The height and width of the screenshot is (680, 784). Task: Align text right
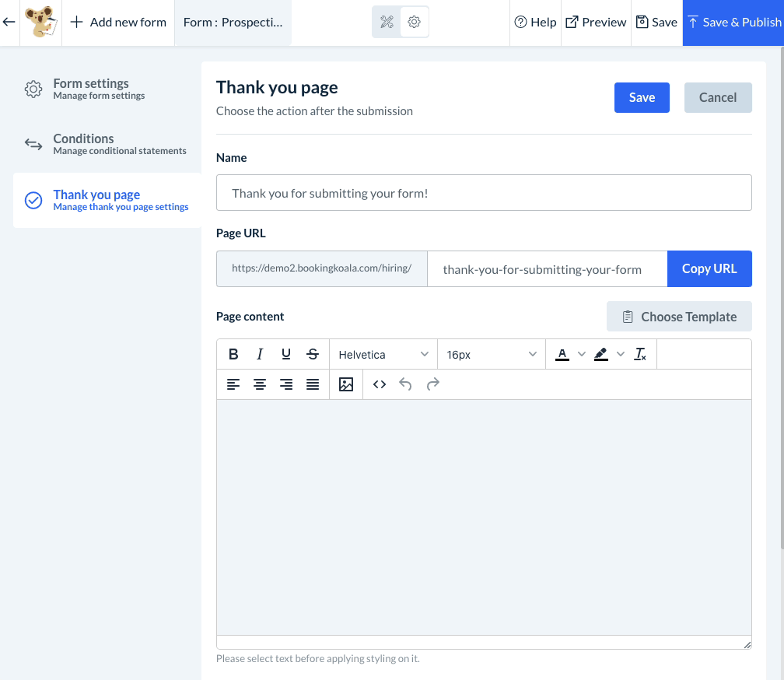pos(286,384)
